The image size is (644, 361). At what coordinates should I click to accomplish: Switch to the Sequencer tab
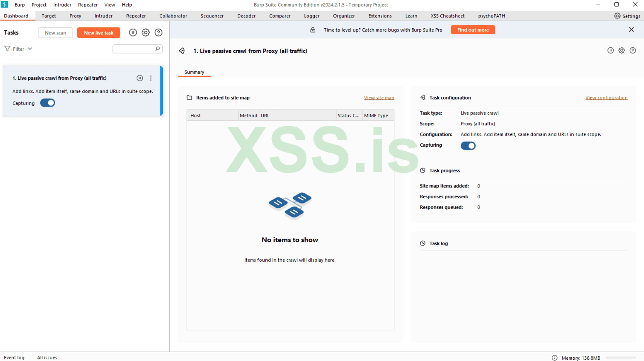click(x=212, y=16)
